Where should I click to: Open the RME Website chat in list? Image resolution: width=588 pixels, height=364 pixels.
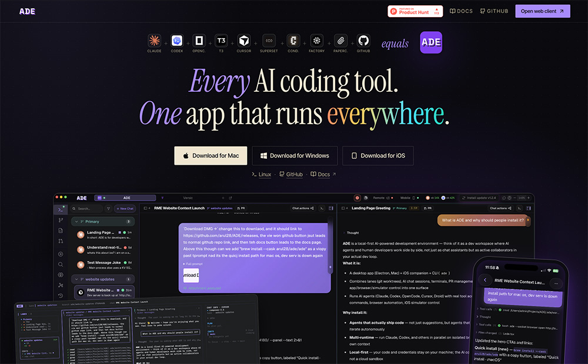pyautogui.click(x=104, y=292)
